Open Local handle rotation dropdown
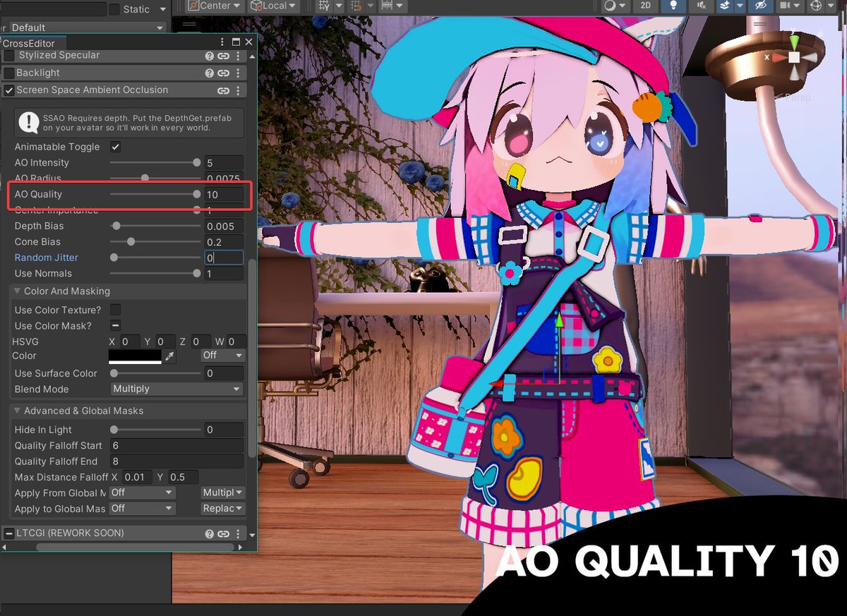 click(x=274, y=6)
